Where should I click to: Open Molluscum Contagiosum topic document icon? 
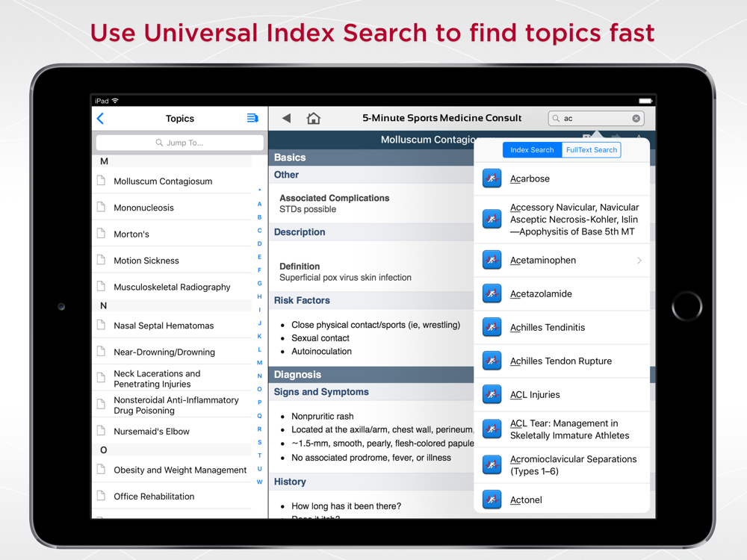(101, 181)
